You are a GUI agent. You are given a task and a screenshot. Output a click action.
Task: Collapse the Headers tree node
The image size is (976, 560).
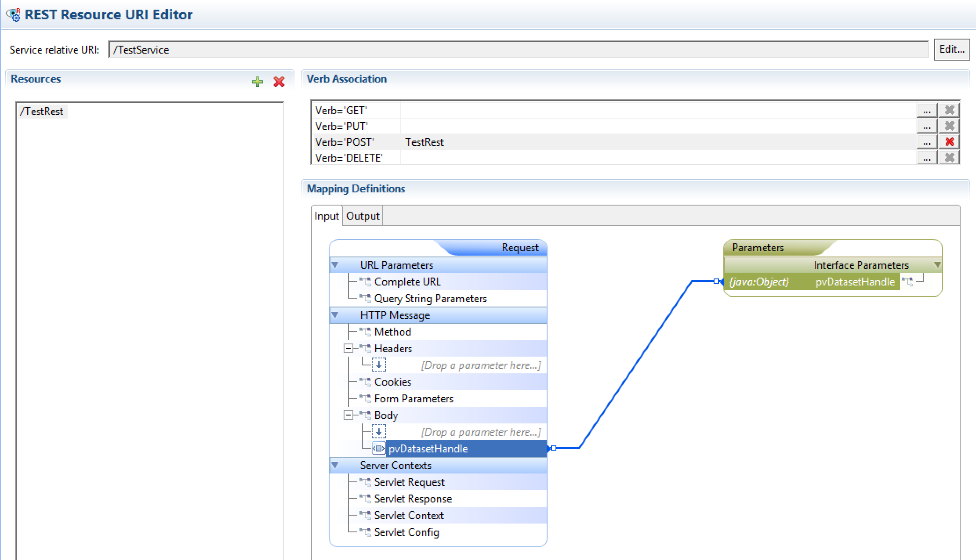(348, 348)
